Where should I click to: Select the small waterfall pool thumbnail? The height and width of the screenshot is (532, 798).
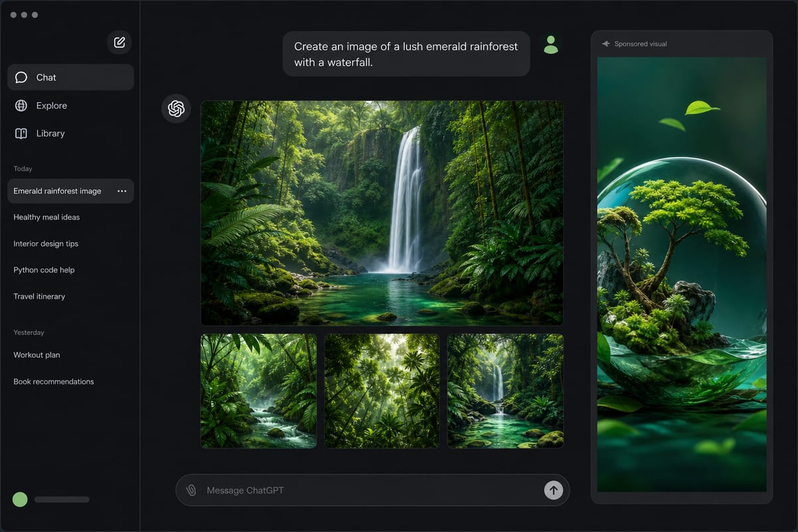pyautogui.click(x=505, y=391)
